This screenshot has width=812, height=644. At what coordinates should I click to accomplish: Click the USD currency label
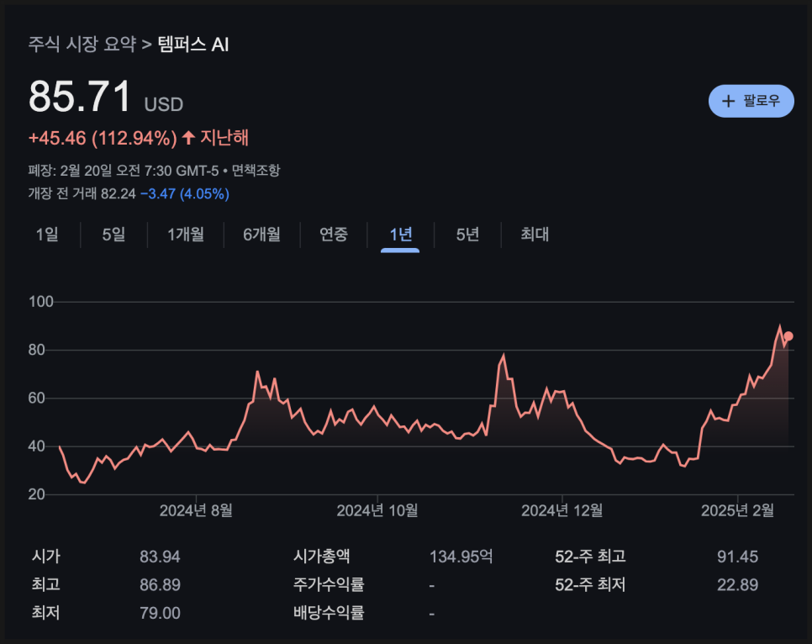pyautogui.click(x=164, y=104)
